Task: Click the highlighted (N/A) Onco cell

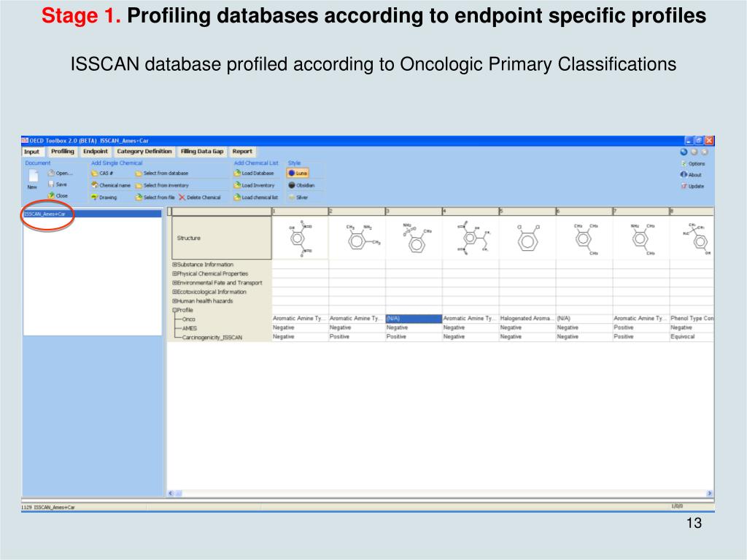Action: 414,319
